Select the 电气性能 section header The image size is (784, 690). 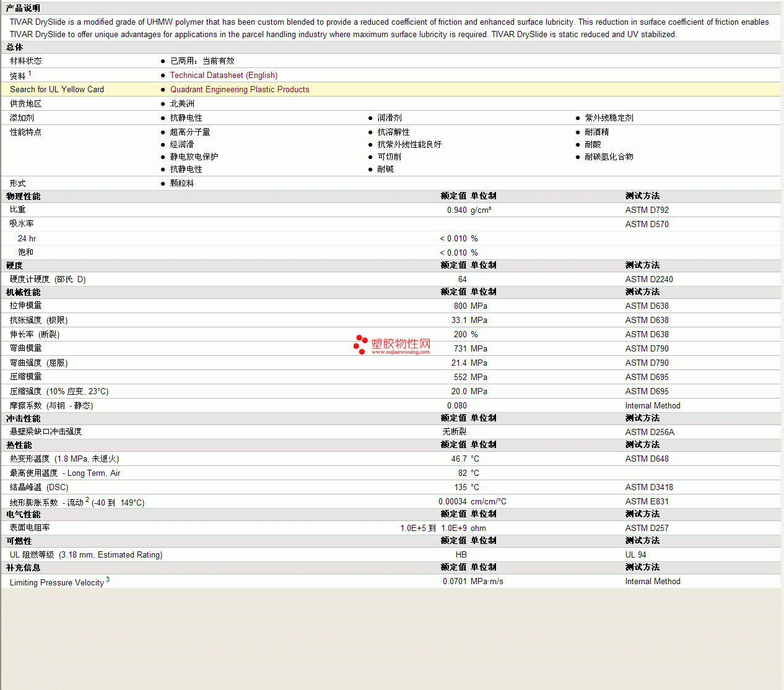point(23,514)
